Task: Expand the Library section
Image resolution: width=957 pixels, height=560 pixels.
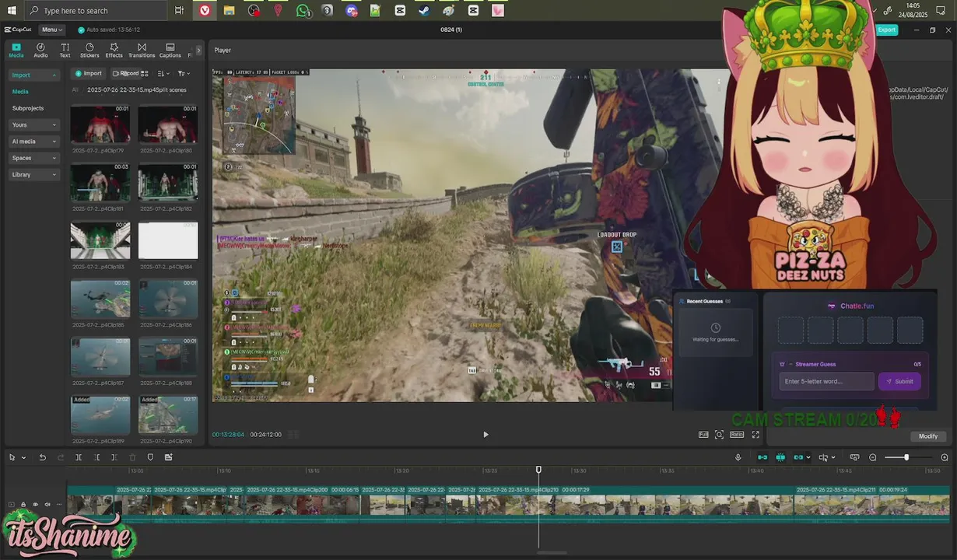Action: 34,174
